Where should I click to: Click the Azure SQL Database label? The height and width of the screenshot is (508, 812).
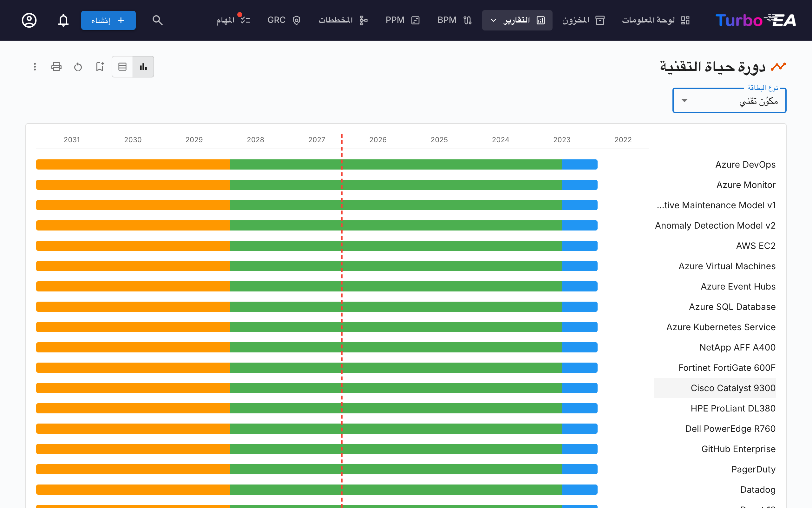(x=732, y=307)
